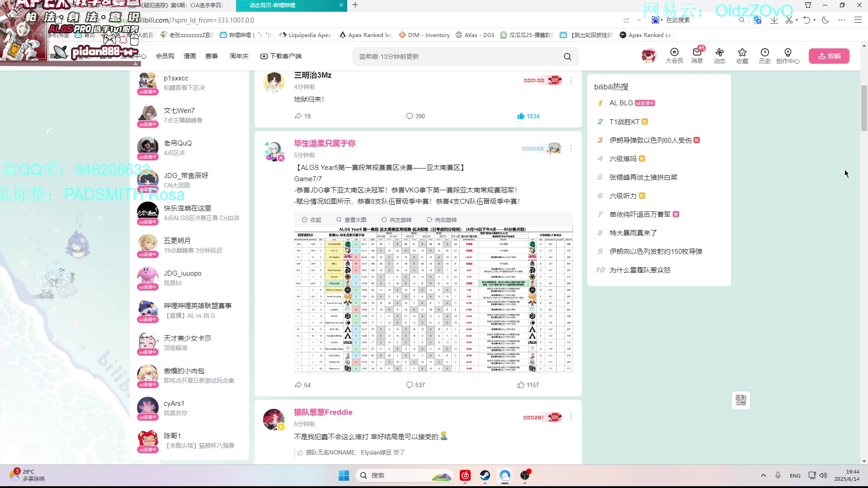
Task: Open the 收藏 favorites star icon
Action: [x=742, y=56]
